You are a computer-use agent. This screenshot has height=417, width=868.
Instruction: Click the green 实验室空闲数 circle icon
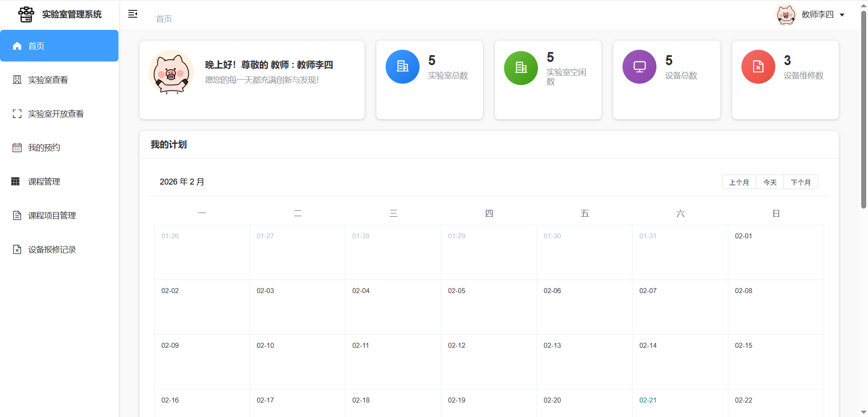coord(521,68)
